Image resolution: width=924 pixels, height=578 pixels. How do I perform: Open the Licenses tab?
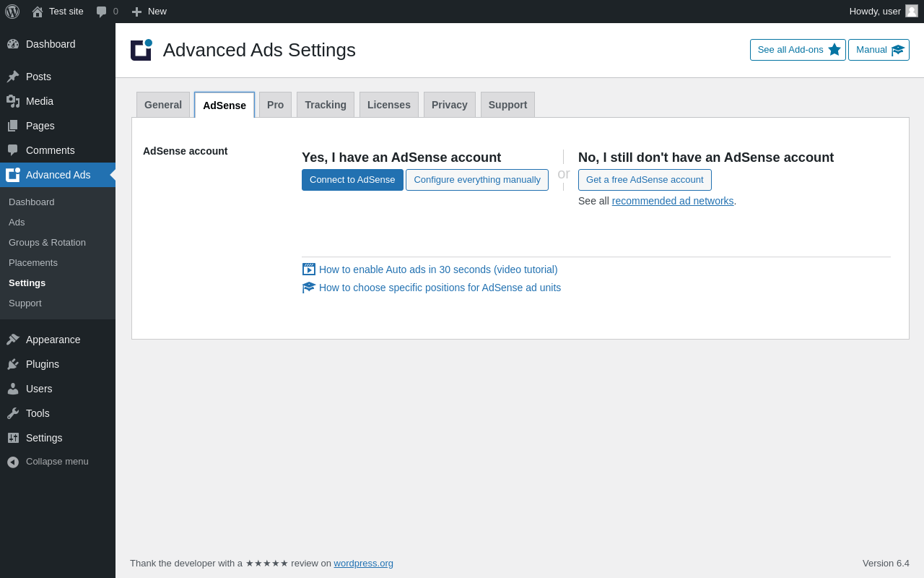(389, 105)
